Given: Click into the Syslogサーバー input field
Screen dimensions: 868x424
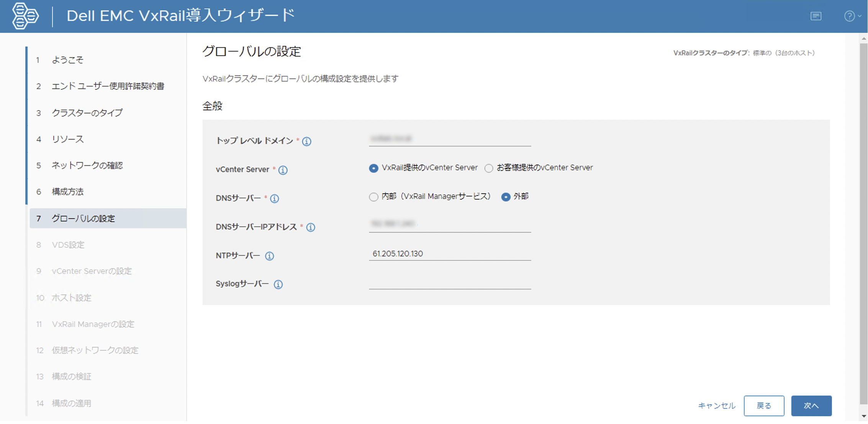Looking at the screenshot, I should [450, 283].
